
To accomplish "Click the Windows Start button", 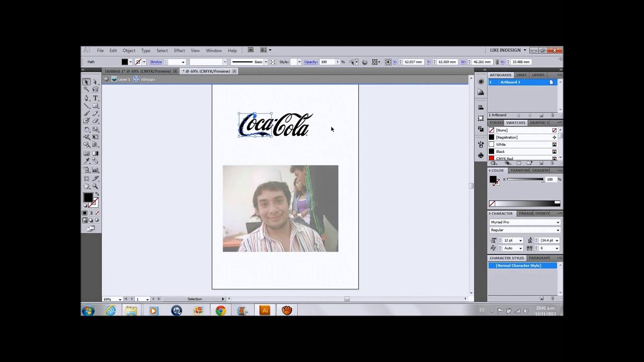I will (88, 311).
